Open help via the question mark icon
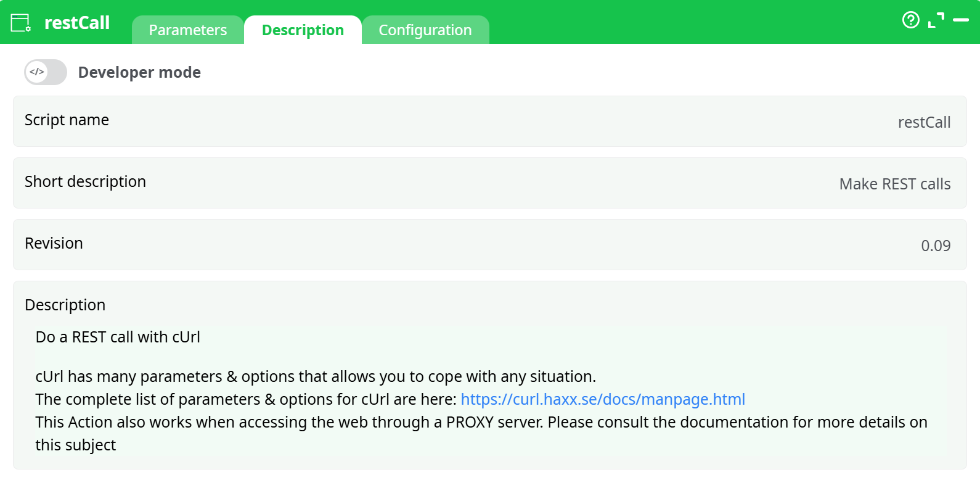980x480 pixels. [x=910, y=20]
